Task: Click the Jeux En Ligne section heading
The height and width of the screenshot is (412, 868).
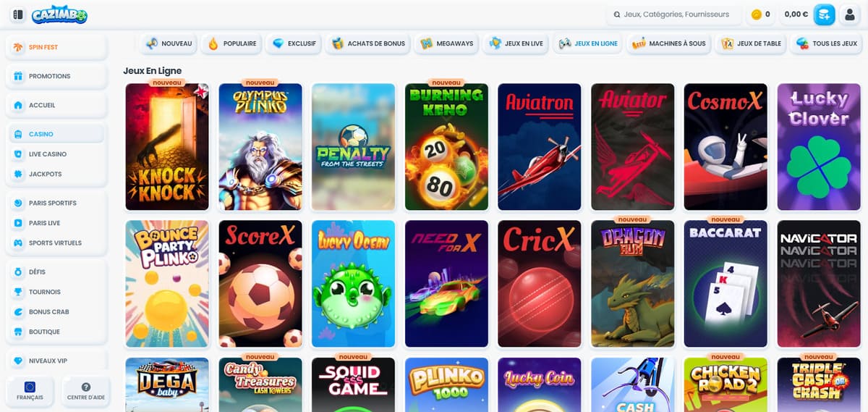Action: (x=153, y=71)
